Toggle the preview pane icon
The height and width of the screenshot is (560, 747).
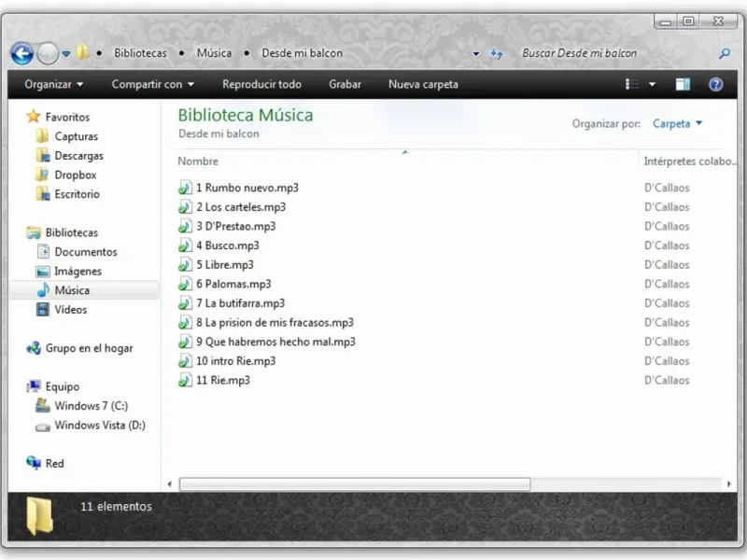(x=683, y=84)
